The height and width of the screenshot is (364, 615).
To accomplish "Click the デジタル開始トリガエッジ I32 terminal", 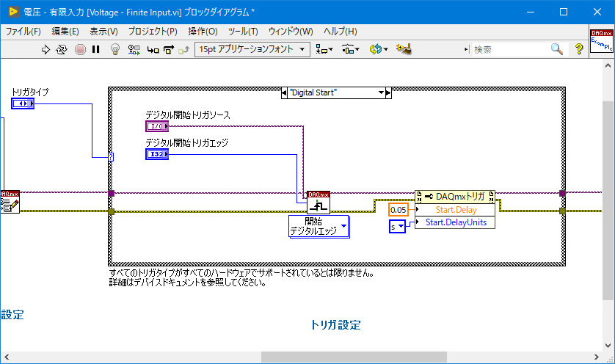I will click(x=157, y=154).
